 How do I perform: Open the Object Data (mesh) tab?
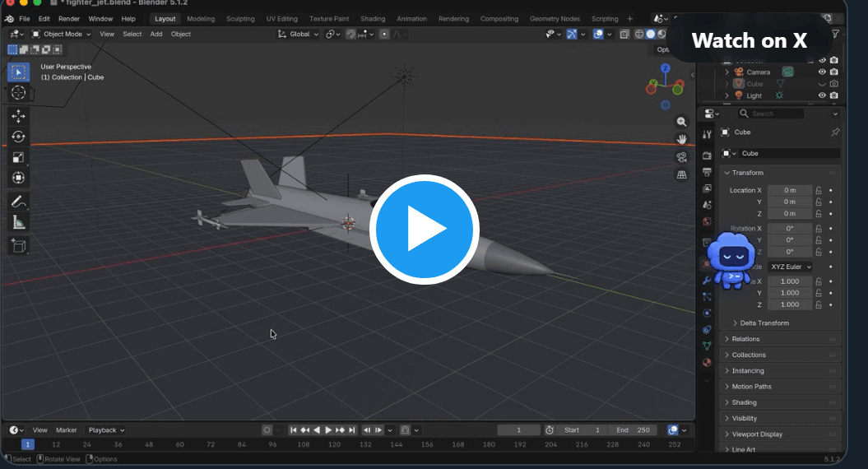coord(707,346)
